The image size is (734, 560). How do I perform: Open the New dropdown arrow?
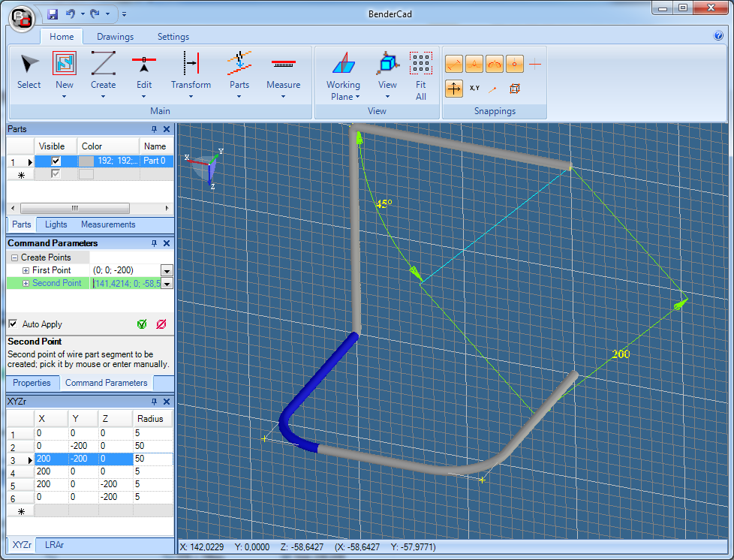click(64, 96)
